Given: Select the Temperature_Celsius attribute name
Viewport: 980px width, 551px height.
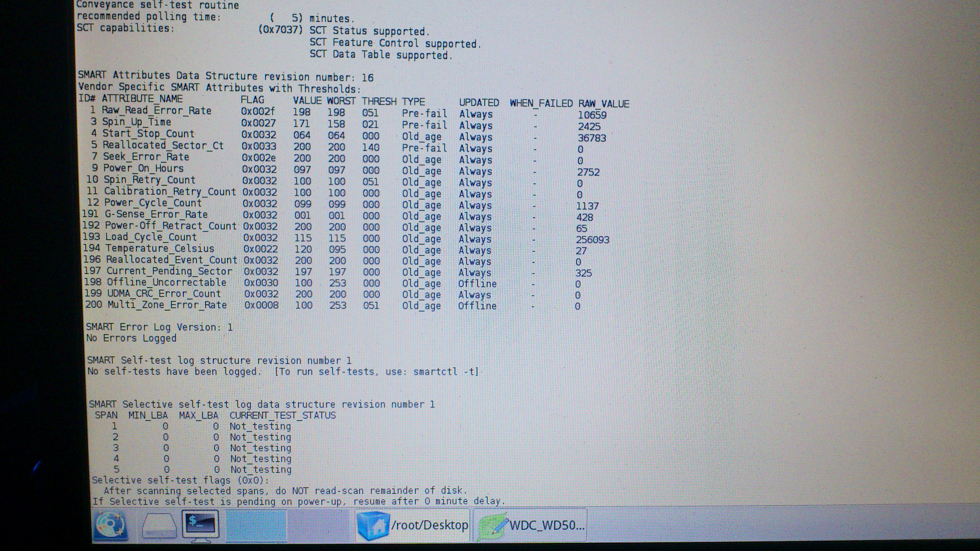Looking at the screenshot, I should click(160, 248).
